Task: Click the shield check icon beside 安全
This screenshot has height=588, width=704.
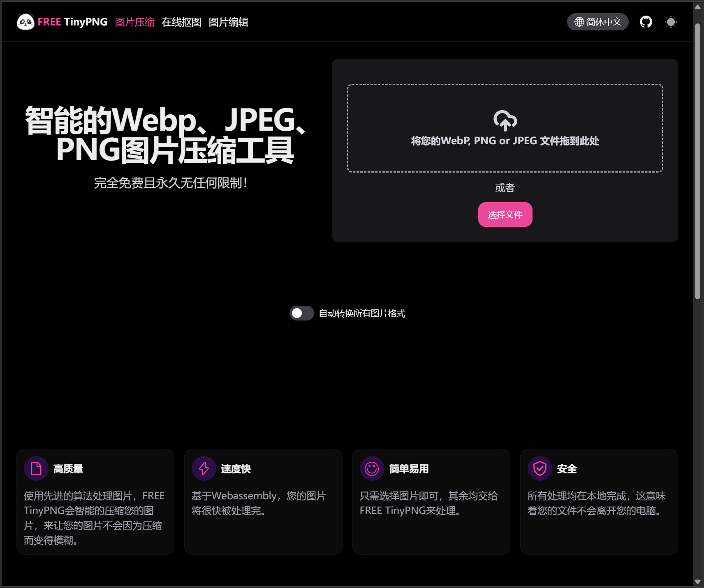Action: (540, 468)
